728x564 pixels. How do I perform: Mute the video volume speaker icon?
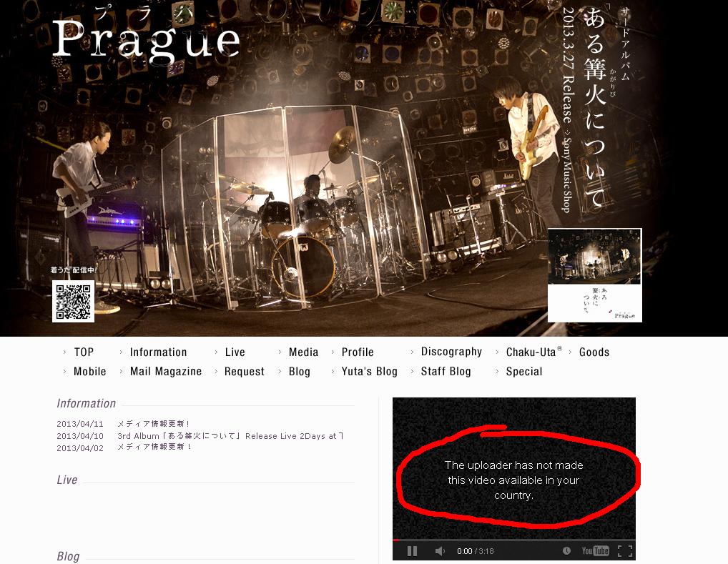[x=440, y=551]
